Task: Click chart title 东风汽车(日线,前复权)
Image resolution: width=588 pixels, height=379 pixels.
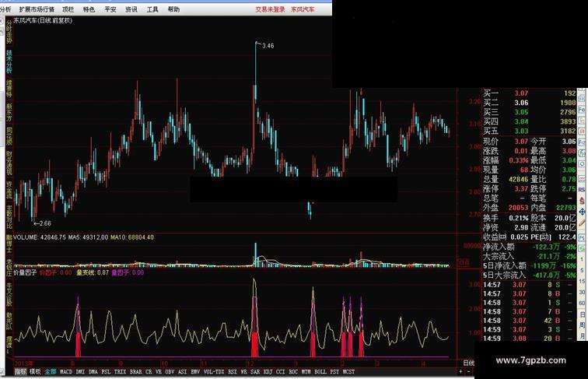Action: click(43, 21)
